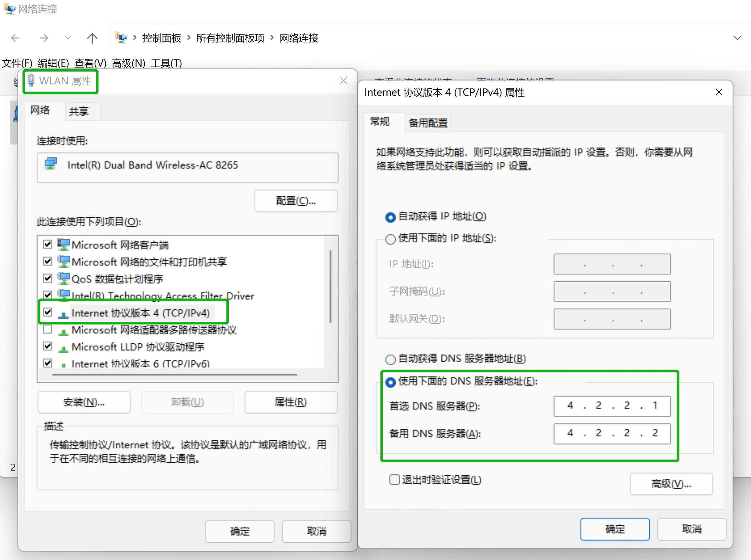Enable 退出时验证设置 checkbox
The height and width of the screenshot is (560, 751).
click(394, 479)
